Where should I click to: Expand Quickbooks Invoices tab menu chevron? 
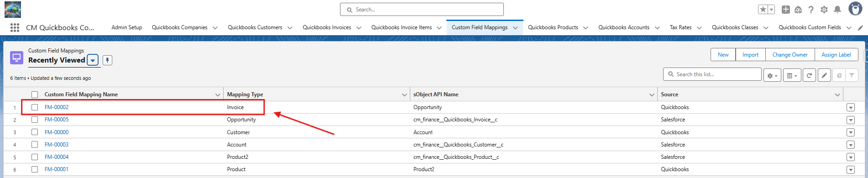pyautogui.click(x=359, y=27)
